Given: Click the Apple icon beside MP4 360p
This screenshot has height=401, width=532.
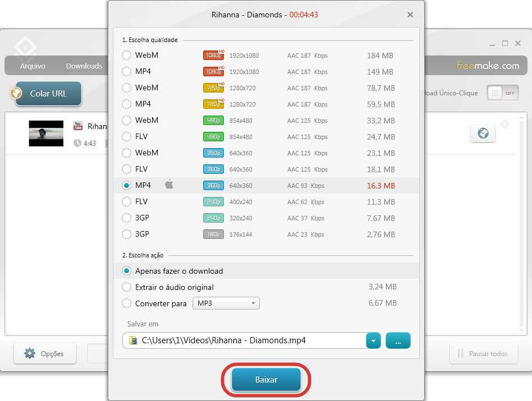Looking at the screenshot, I should (x=169, y=185).
